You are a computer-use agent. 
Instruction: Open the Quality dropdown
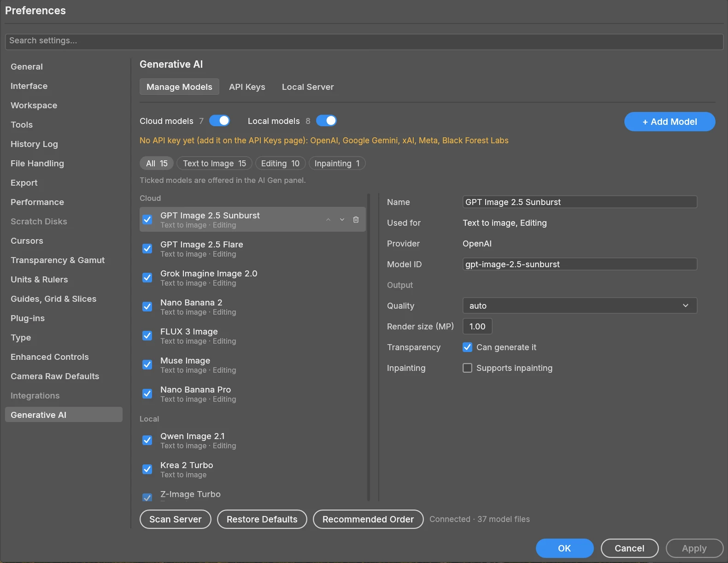tap(580, 306)
